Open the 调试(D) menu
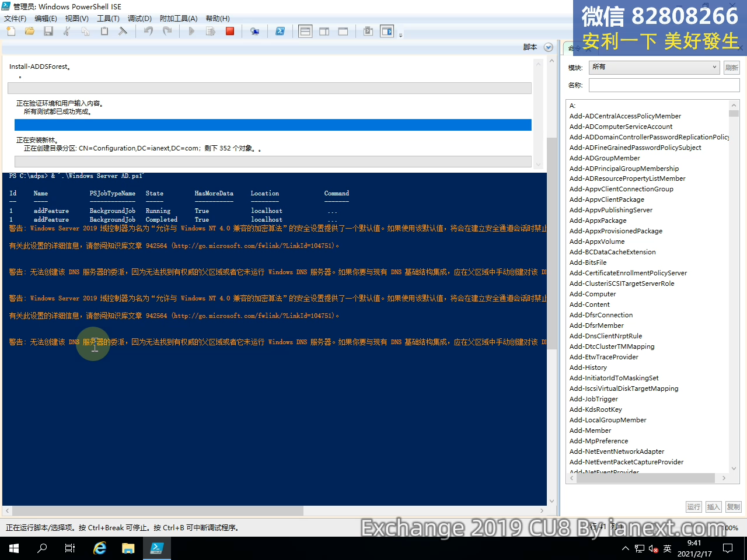This screenshot has height=560, width=747. (139, 19)
